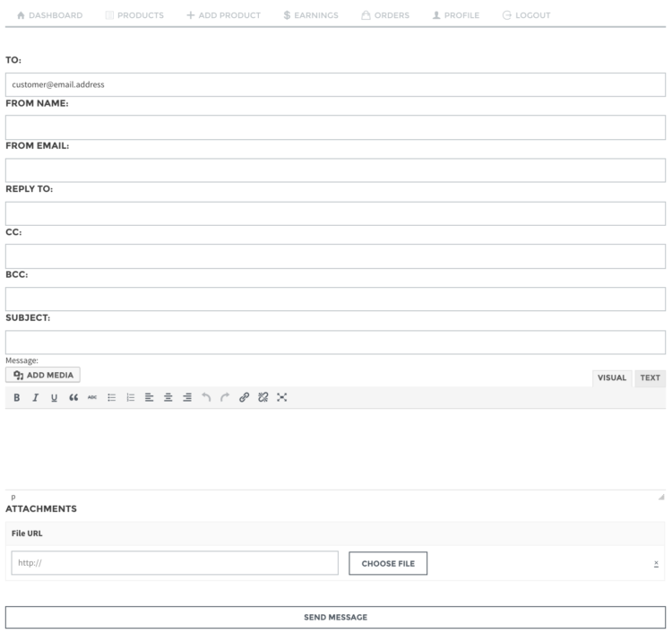Screen dimensions: 672x633
Task: Remove link using the unlink icon
Action: [x=263, y=397]
